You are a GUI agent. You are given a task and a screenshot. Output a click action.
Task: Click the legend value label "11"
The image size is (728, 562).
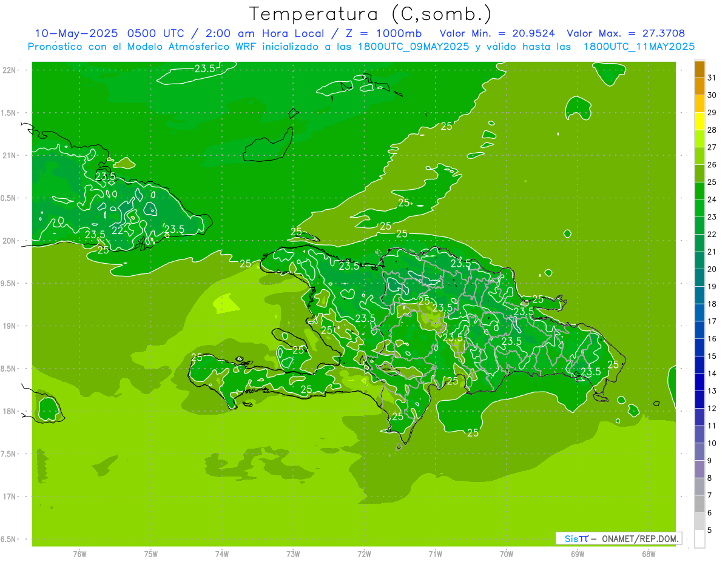click(712, 426)
